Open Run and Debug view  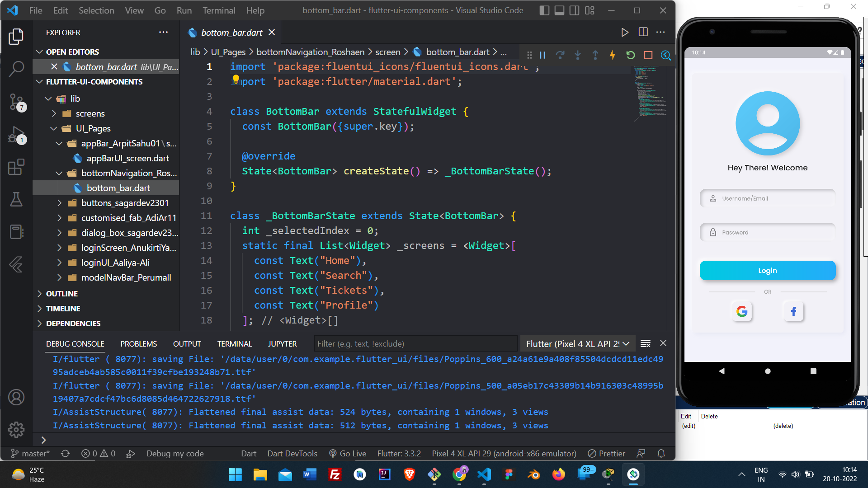(x=16, y=135)
